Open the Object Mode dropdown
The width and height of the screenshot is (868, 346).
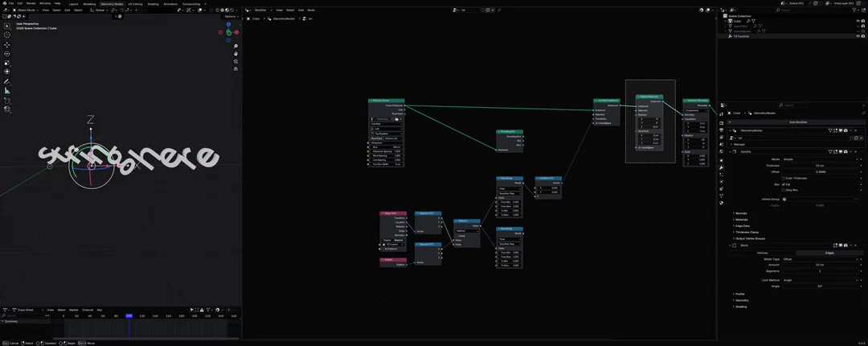[25, 10]
